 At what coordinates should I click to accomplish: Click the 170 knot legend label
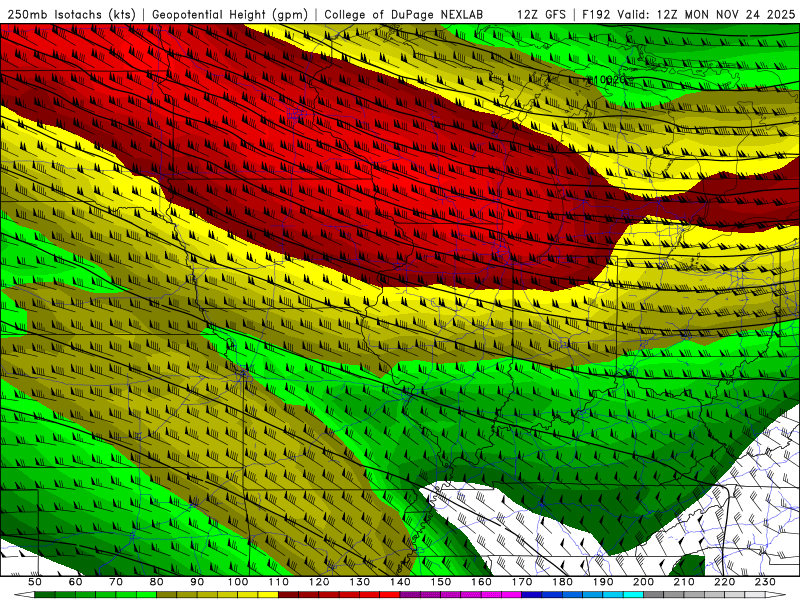tap(521, 582)
